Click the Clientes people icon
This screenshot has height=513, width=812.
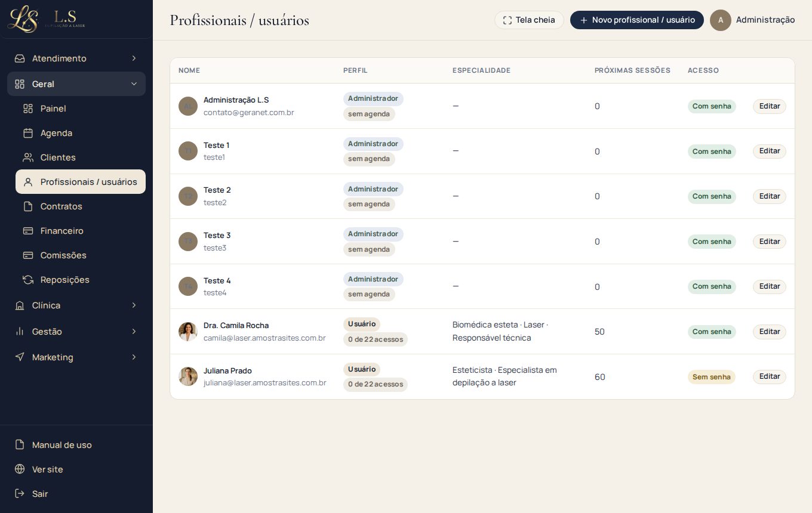click(28, 157)
